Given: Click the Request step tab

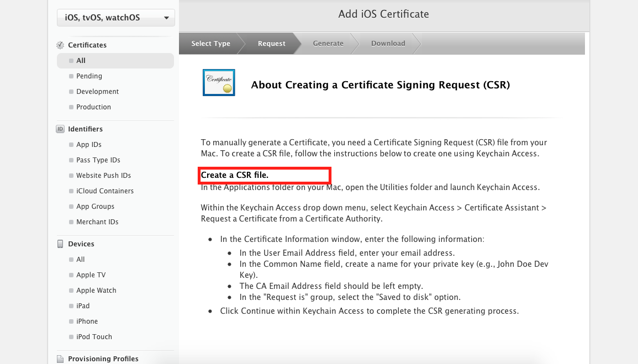Looking at the screenshot, I should 271,44.
